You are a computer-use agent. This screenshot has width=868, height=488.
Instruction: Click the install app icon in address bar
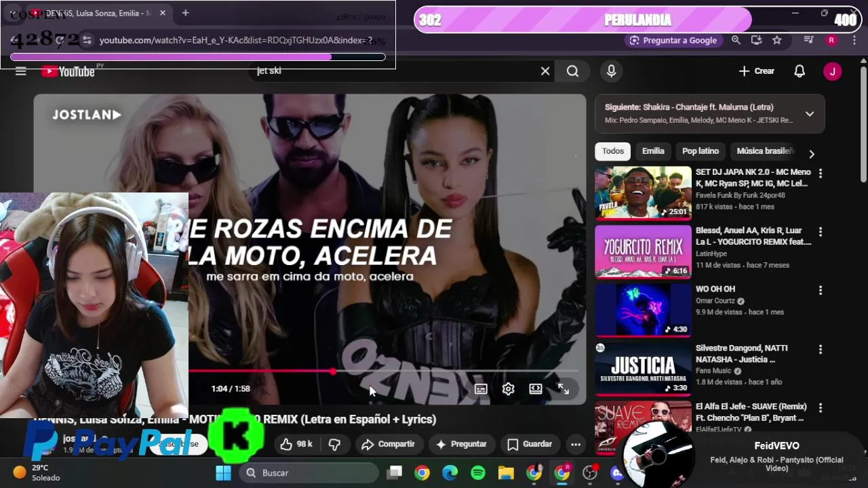(x=756, y=41)
